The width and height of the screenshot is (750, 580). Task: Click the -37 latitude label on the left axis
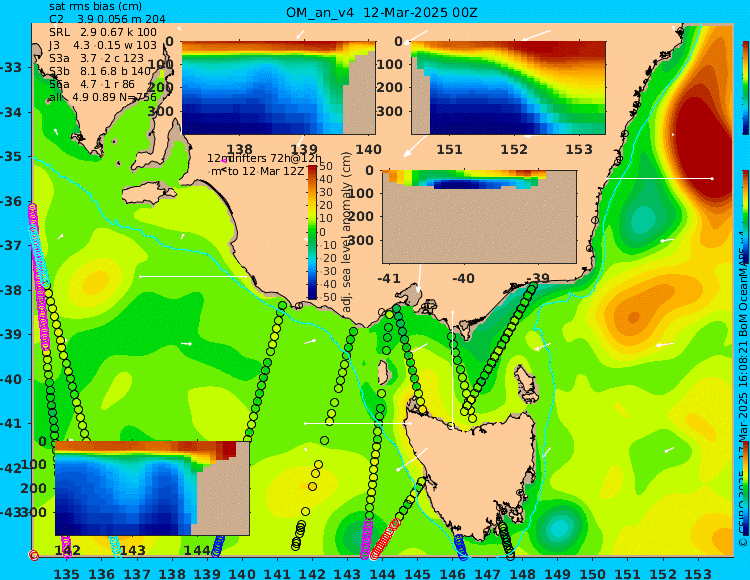10,245
